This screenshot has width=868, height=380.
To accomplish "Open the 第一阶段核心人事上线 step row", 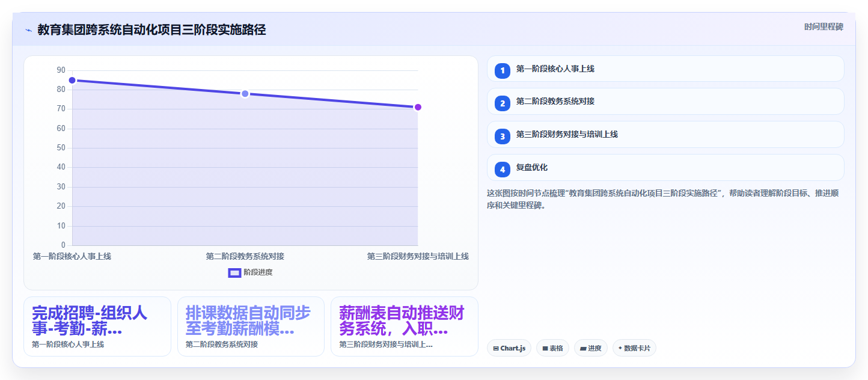I will (665, 69).
